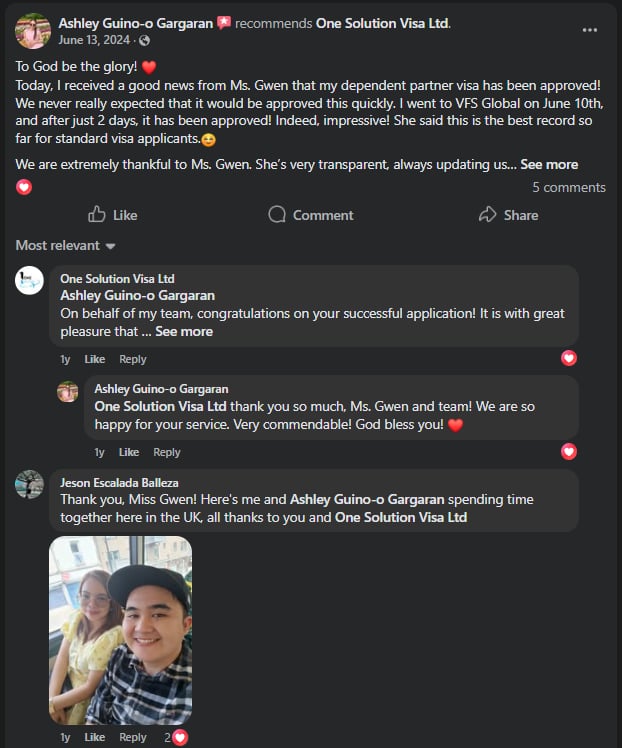Open the couple photo in Jeson's comment

coord(120,630)
